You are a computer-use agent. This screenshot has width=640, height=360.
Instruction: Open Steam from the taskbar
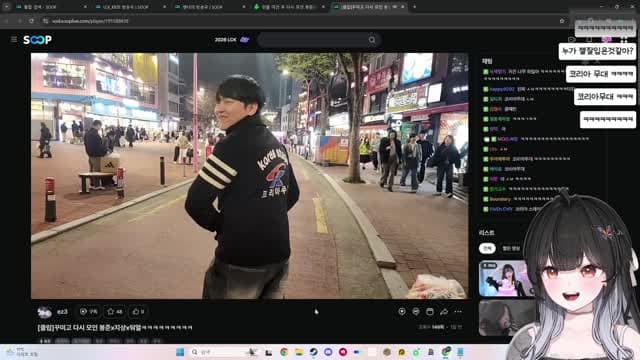coord(313,352)
